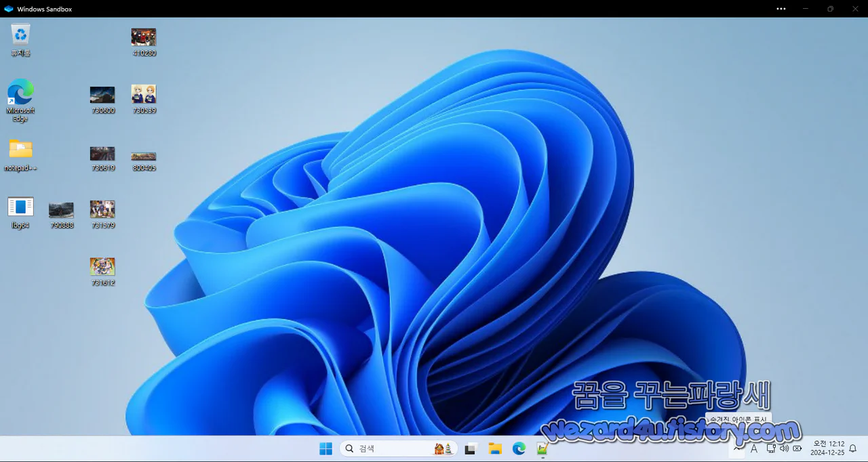Select the notepad++ folder on desktop

tap(20, 154)
